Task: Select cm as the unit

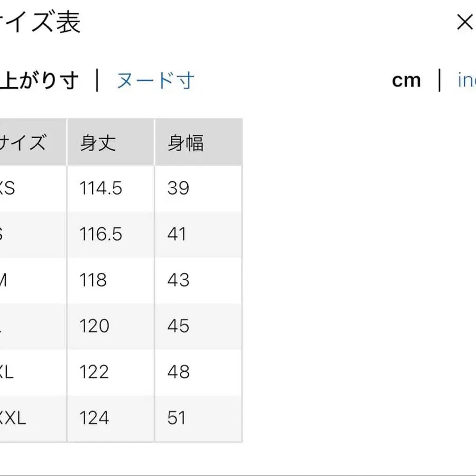Action: coord(406,79)
